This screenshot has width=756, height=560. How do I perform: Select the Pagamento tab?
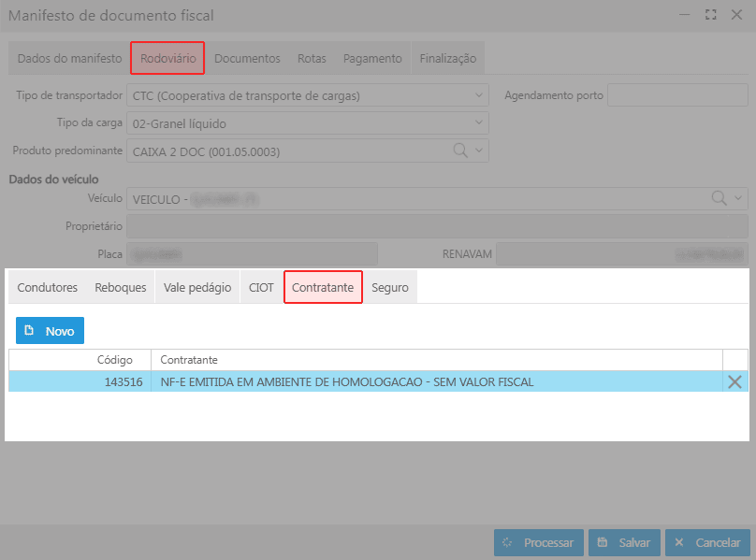click(372, 58)
